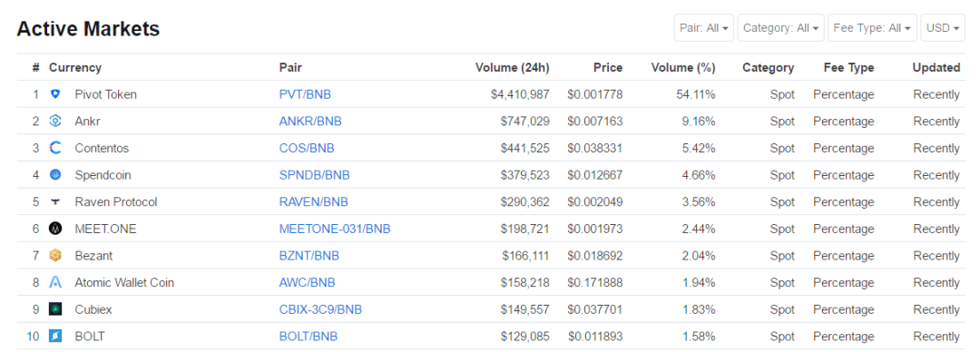This screenshot has height=352, width=980.
Task: Click the $0.001778 price value
Action: point(595,94)
